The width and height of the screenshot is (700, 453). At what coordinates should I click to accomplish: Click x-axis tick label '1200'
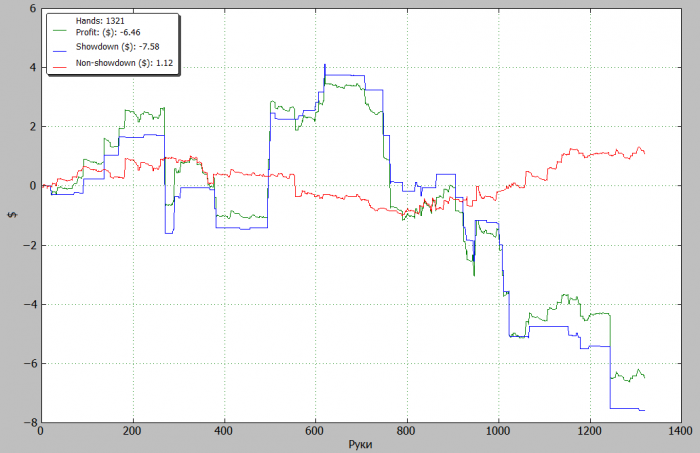click(x=589, y=431)
